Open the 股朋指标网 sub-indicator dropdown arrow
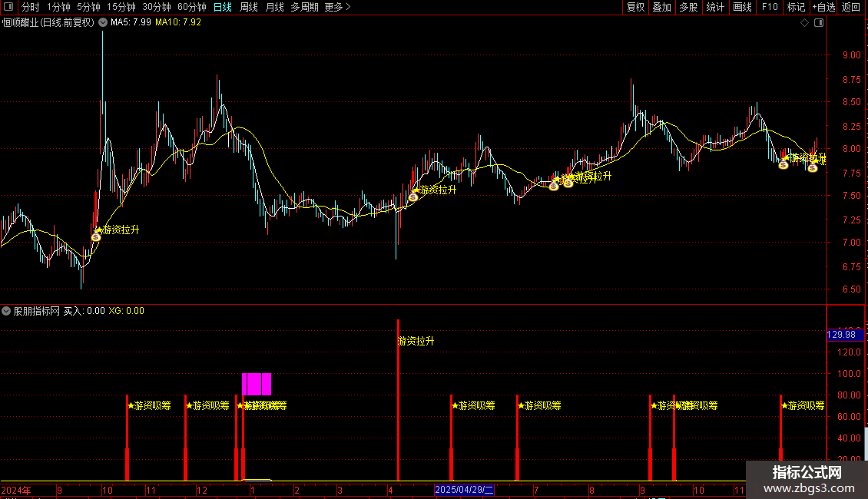This screenshot has width=868, height=499. tap(6, 311)
